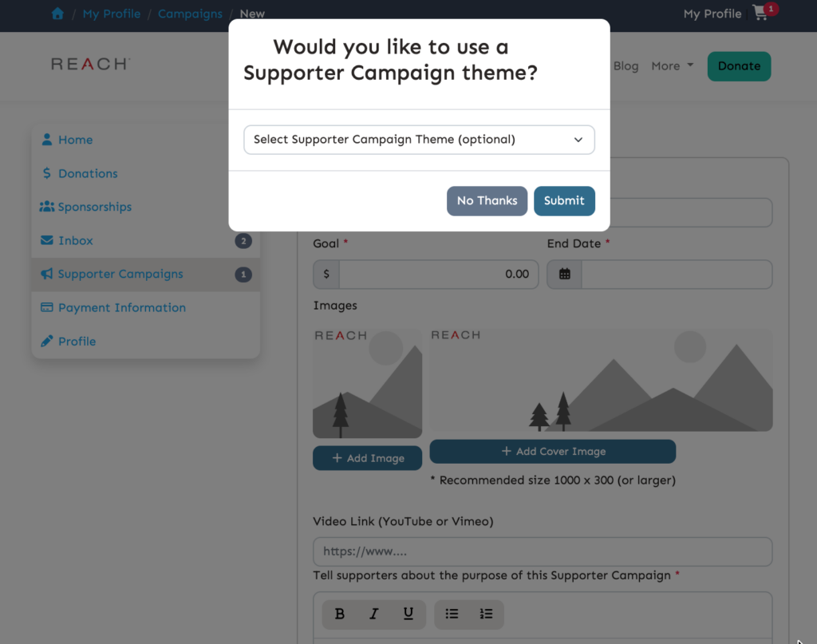This screenshot has width=817, height=644.
Task: Open Inbox using the envelope icon
Action: point(49,240)
